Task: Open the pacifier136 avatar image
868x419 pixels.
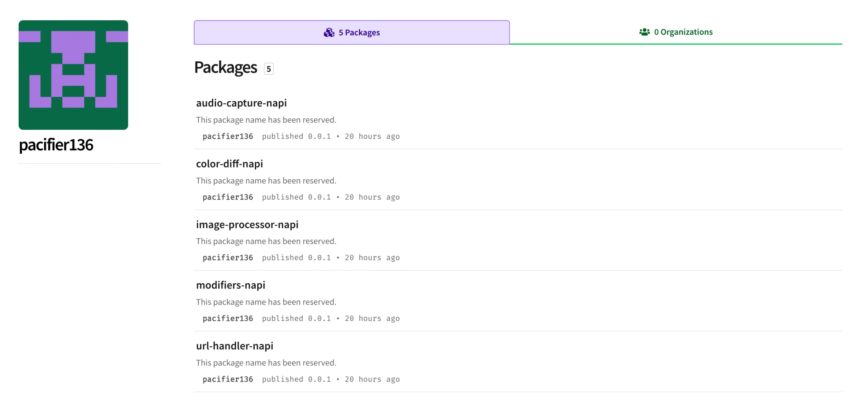Action: point(73,75)
